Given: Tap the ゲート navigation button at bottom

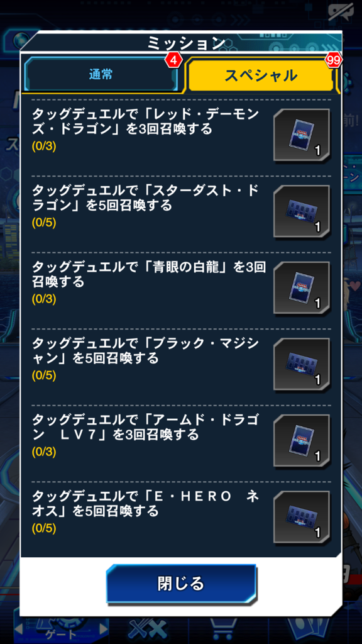Looking at the screenshot, I should [61, 633].
